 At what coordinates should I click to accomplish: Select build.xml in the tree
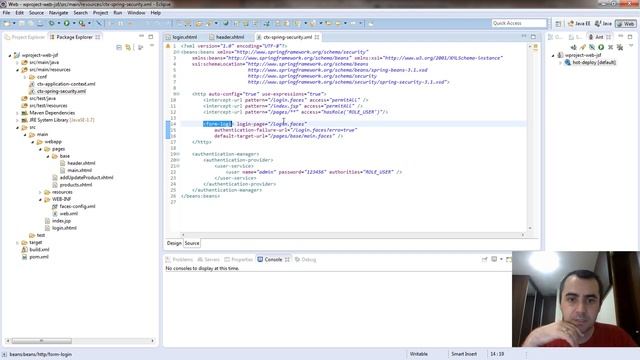(36, 250)
